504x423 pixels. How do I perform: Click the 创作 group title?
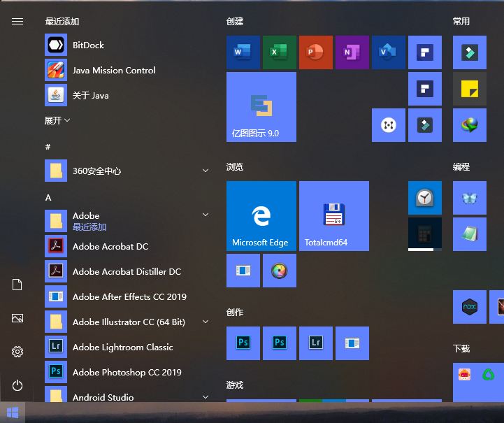pos(235,312)
